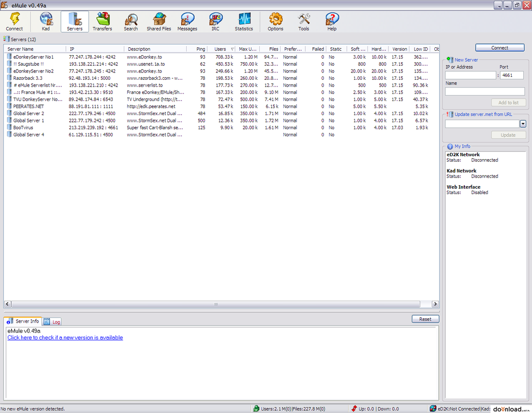
Task: Sort by the Ping column header
Action: [197, 49]
